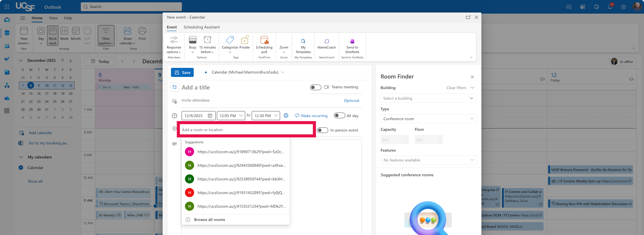
Task: Open Share calendar in the ribbon
Action: tap(128, 35)
